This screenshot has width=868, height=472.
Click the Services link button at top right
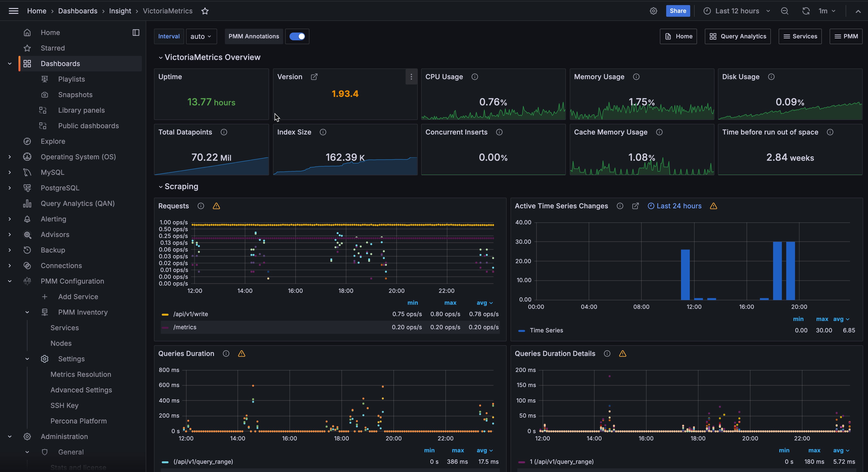point(800,36)
